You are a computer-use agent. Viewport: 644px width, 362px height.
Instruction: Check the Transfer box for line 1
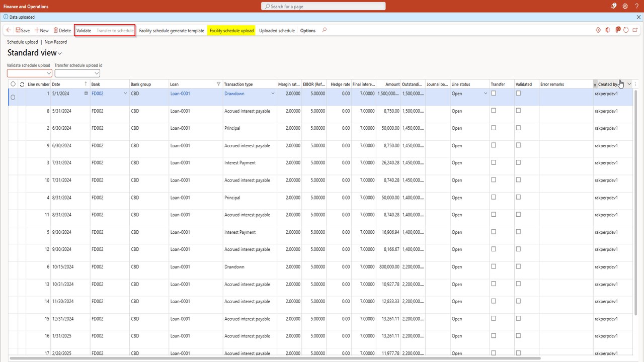click(494, 94)
